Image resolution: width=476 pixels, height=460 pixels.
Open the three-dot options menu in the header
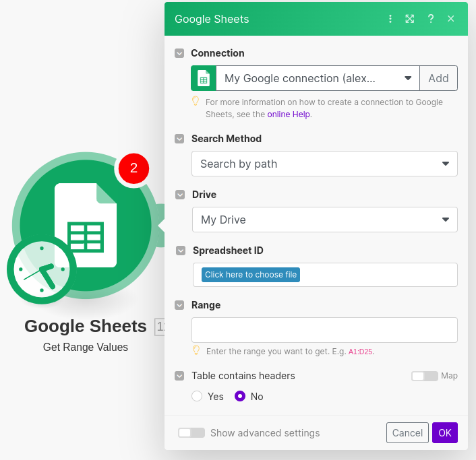point(390,19)
